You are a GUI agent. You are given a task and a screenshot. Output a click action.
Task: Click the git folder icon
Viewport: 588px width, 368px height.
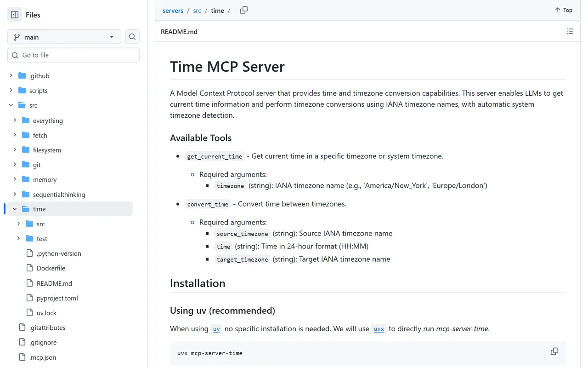click(26, 164)
